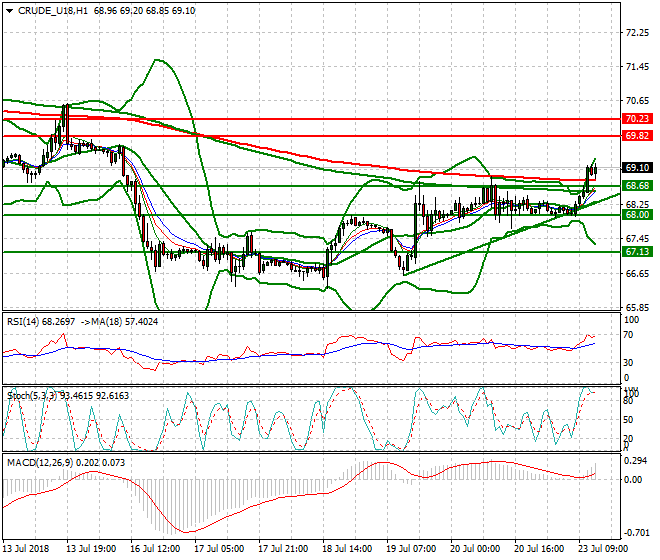Click the 67.45 price axis value
660x560 pixels.
[x=637, y=239]
